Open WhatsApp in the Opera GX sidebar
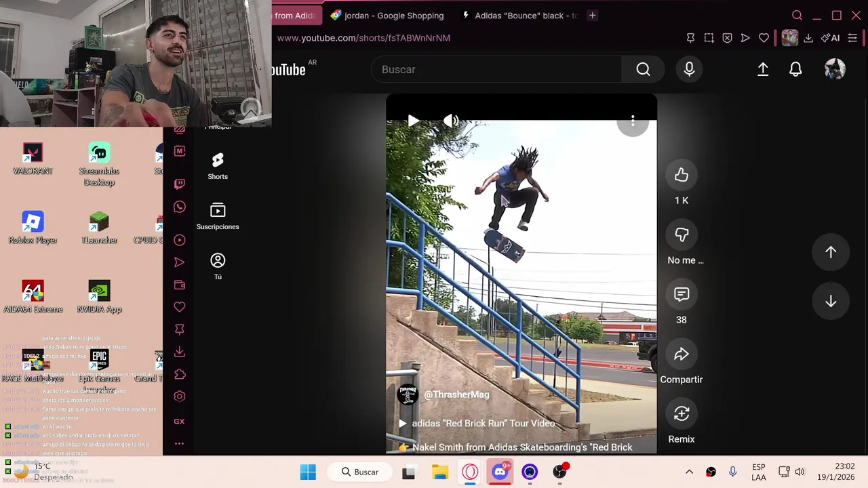 coord(179,207)
